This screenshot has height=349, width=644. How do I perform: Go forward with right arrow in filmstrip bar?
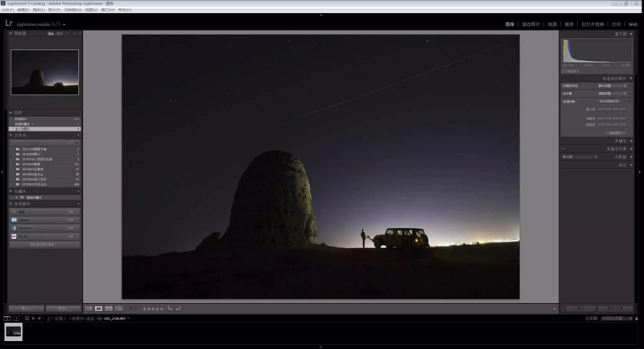(x=39, y=318)
